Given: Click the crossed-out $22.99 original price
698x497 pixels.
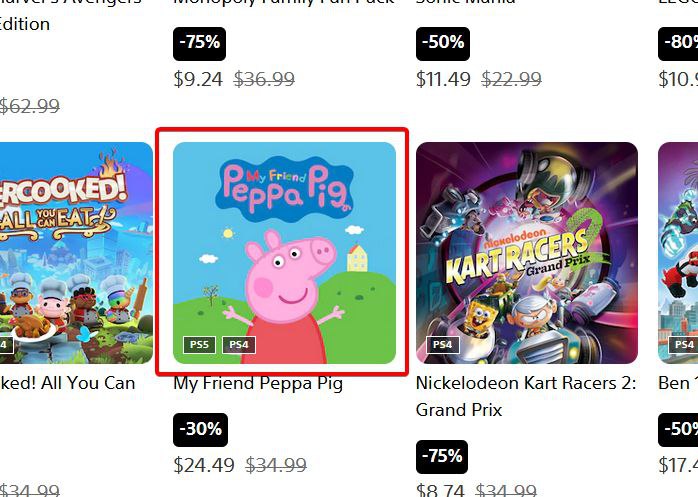Looking at the screenshot, I should (x=511, y=79).
